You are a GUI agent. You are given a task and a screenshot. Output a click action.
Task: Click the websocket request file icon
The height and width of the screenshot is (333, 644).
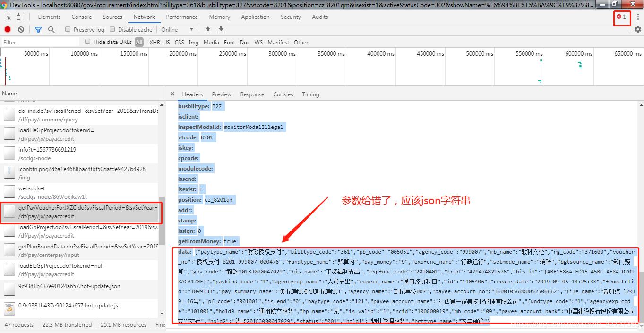coord(10,192)
